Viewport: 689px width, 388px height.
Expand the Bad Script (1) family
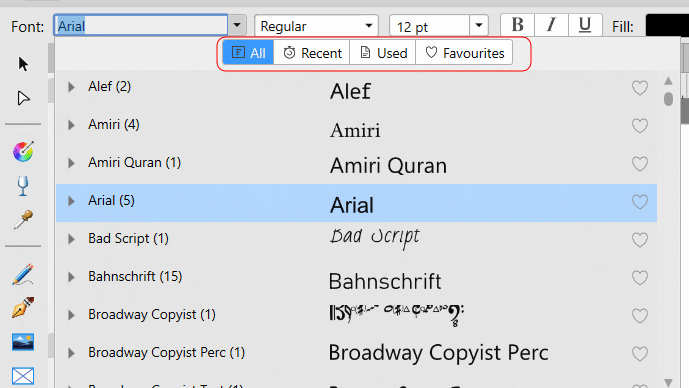[x=71, y=239]
